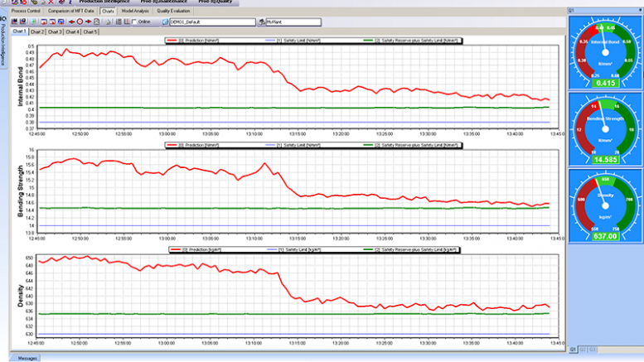
Task: Click Prediction legend entry in Density chart
Action: coord(196,249)
